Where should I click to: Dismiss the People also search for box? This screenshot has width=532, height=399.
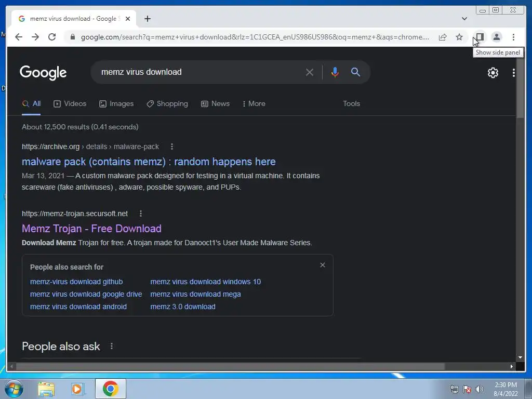[322, 265]
